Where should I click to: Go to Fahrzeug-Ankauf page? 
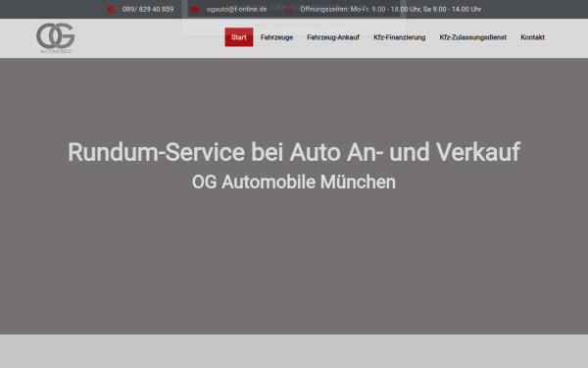[333, 37]
